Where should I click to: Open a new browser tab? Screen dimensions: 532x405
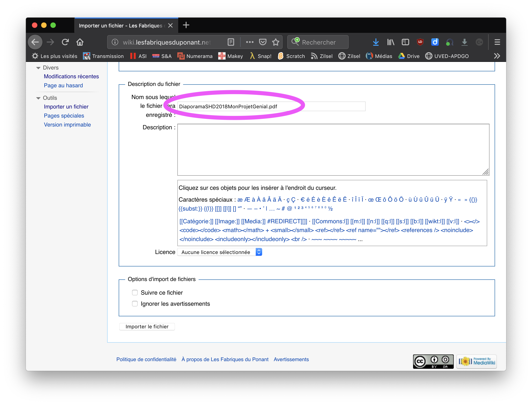point(186,25)
